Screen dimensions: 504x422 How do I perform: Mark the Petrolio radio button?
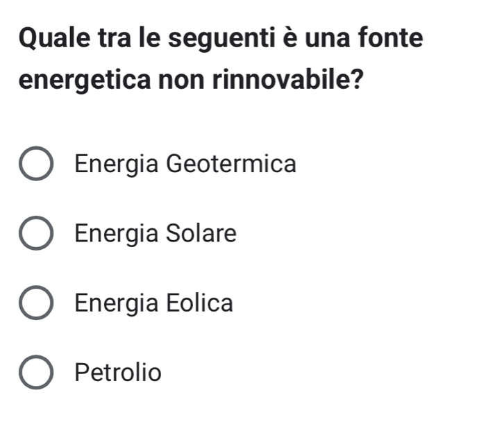[x=35, y=373]
